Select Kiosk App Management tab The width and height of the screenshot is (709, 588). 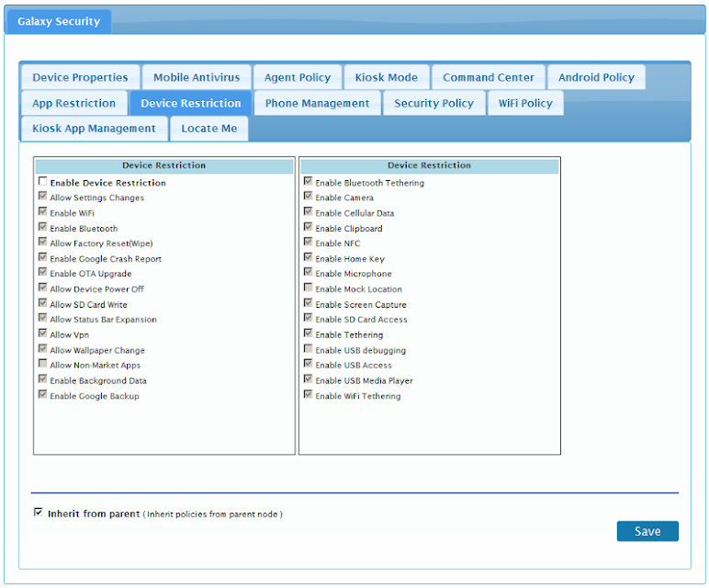[94, 129]
